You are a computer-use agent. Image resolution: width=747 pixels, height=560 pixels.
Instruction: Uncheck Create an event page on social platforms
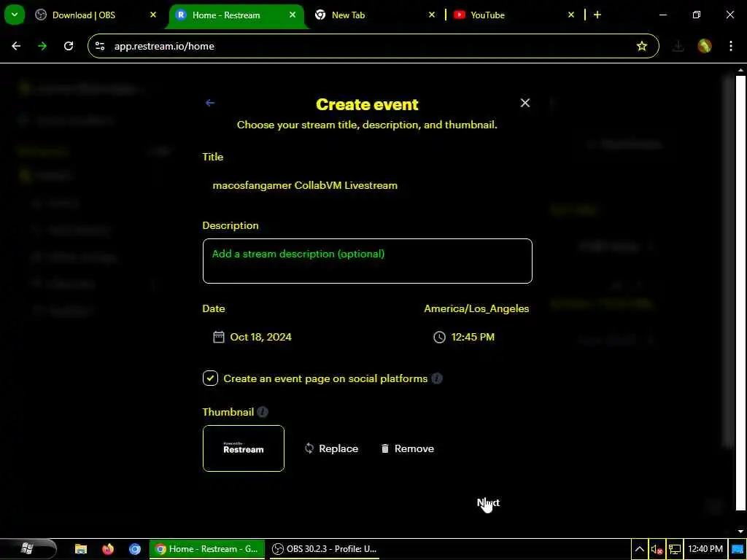(x=210, y=378)
